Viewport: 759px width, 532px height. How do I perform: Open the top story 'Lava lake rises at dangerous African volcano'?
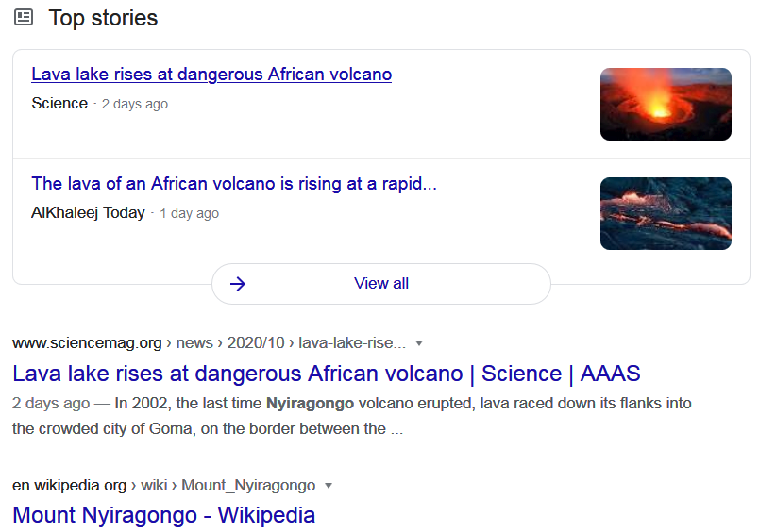click(x=211, y=75)
